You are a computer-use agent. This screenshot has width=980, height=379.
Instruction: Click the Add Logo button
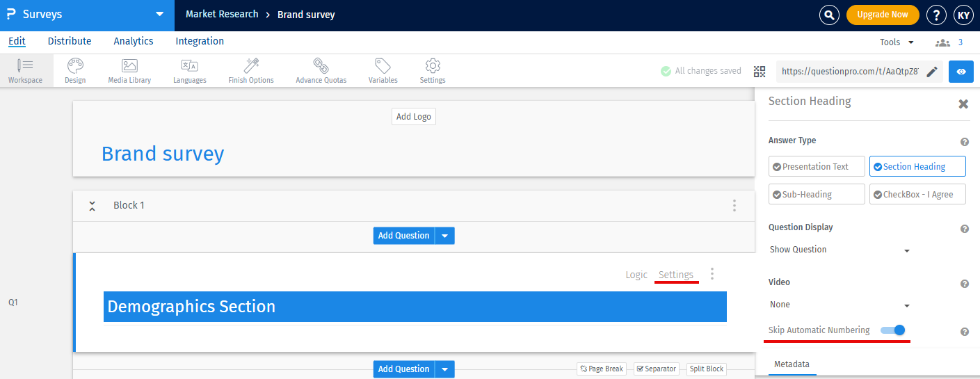413,117
